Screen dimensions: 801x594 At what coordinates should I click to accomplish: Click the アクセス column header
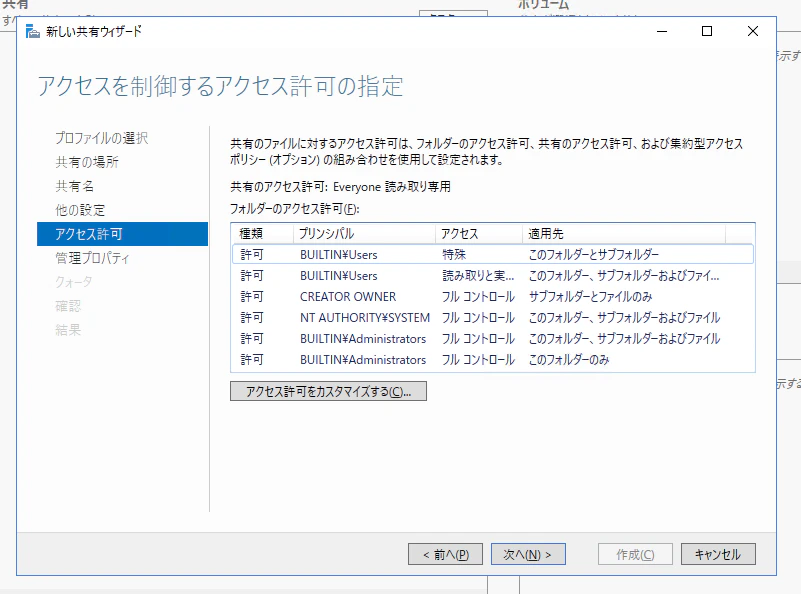point(479,234)
